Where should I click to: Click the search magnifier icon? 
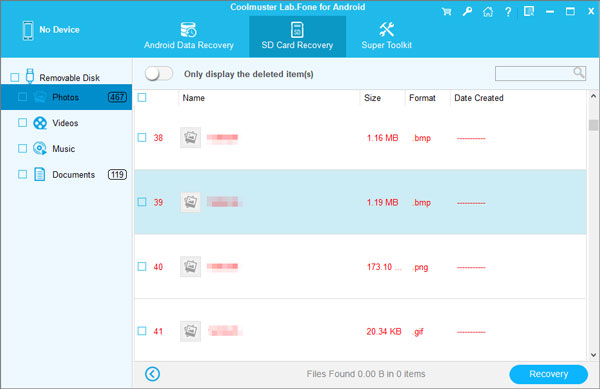(579, 72)
